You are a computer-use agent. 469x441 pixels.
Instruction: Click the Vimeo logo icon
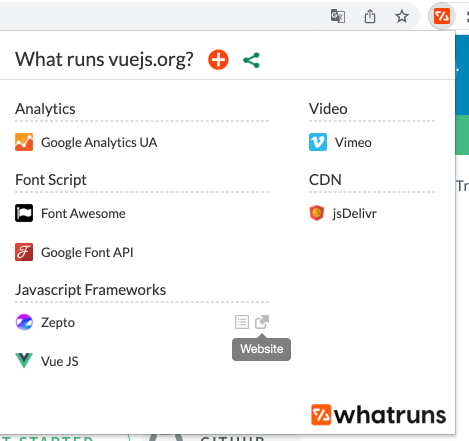tap(318, 142)
